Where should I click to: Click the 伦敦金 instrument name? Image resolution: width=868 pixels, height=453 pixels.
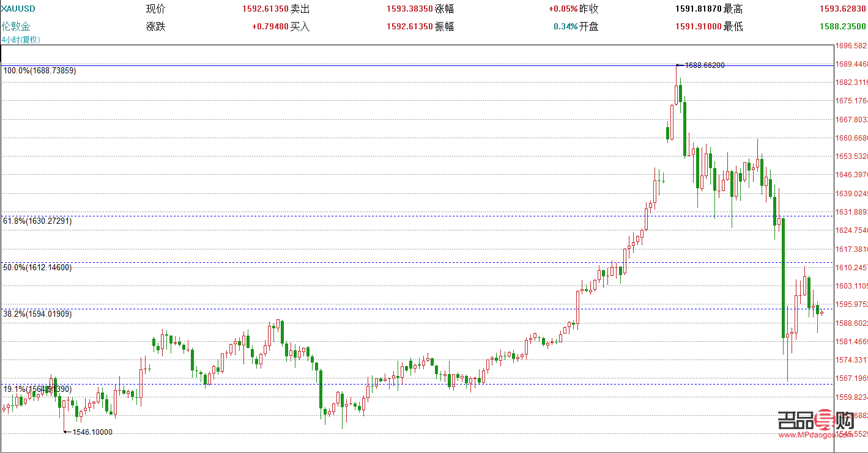pyautogui.click(x=15, y=26)
